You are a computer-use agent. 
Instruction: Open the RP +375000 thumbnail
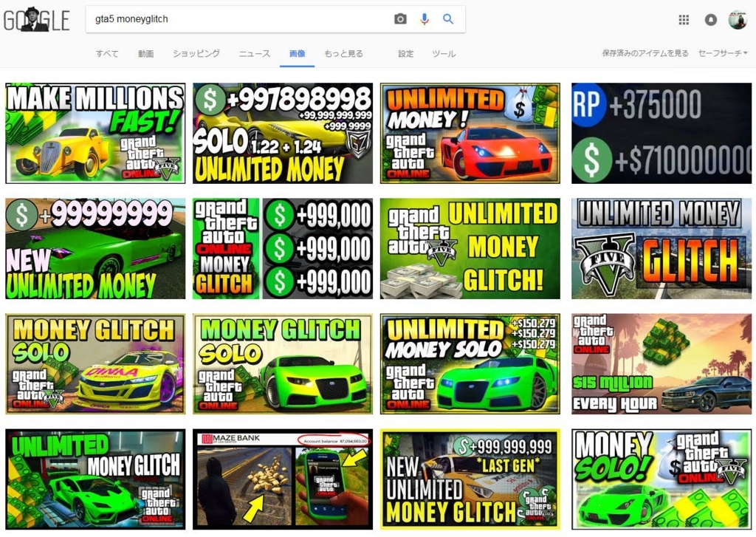click(x=661, y=133)
